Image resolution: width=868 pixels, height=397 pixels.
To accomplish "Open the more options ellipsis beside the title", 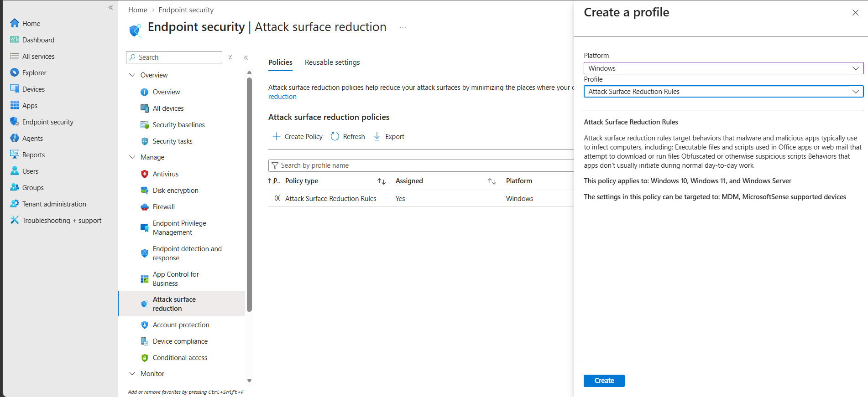I will pyautogui.click(x=403, y=27).
